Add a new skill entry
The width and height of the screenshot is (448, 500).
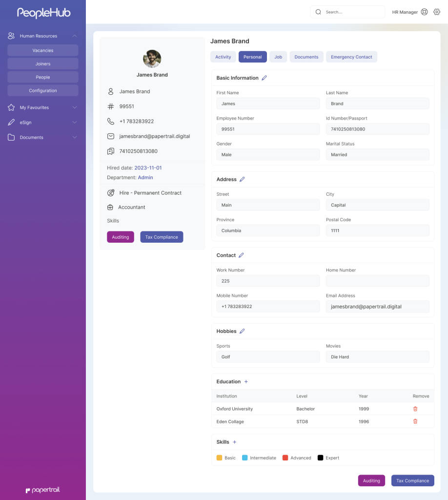234,441
